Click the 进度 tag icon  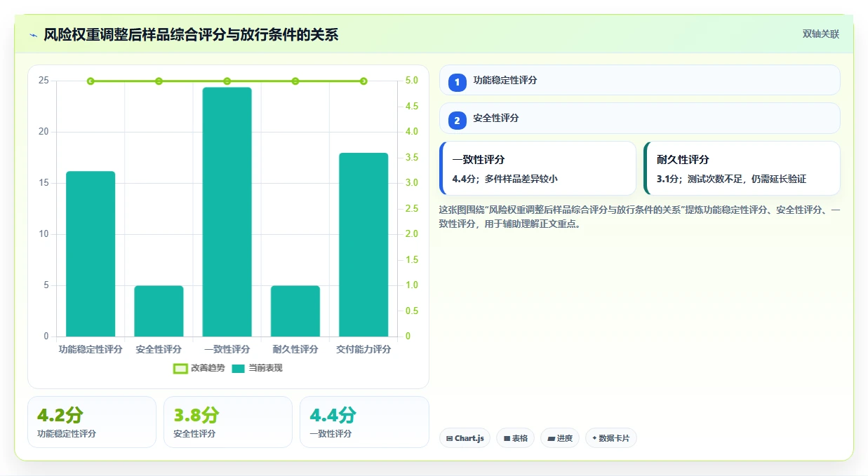pyautogui.click(x=552, y=438)
